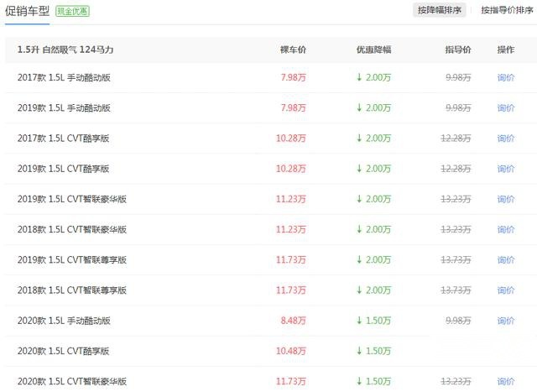
Task: Click 2.00万 discount for 2017款 手动酷动版
Action: (x=373, y=77)
